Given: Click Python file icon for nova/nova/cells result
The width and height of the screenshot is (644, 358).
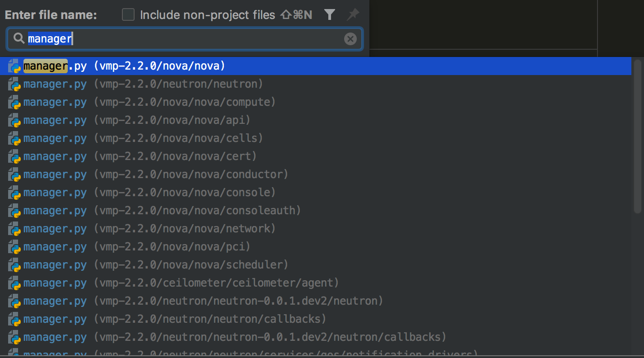Looking at the screenshot, I should 14,138.
